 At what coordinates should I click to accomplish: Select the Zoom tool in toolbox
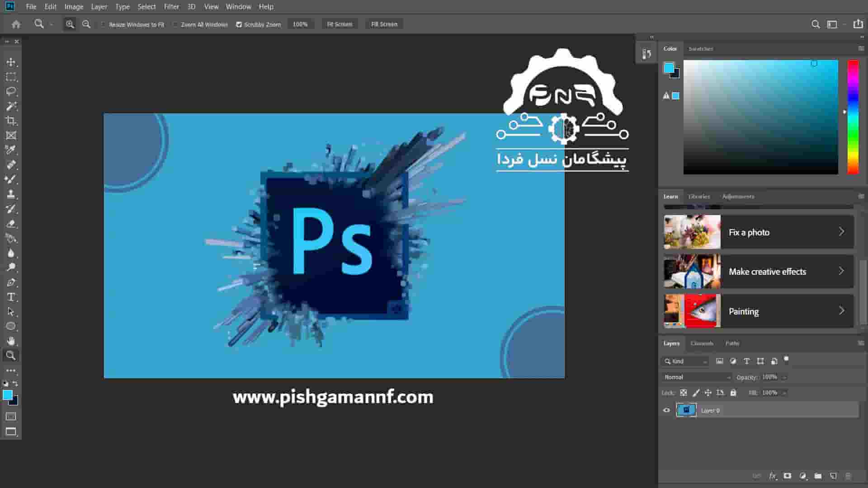[11, 356]
